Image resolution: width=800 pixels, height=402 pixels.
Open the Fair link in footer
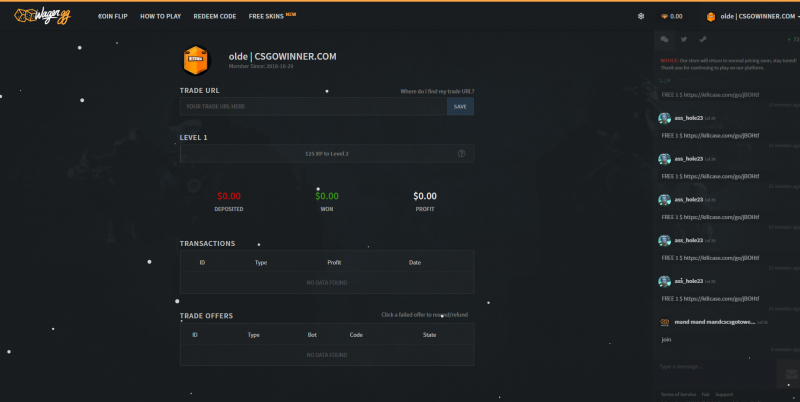click(706, 394)
